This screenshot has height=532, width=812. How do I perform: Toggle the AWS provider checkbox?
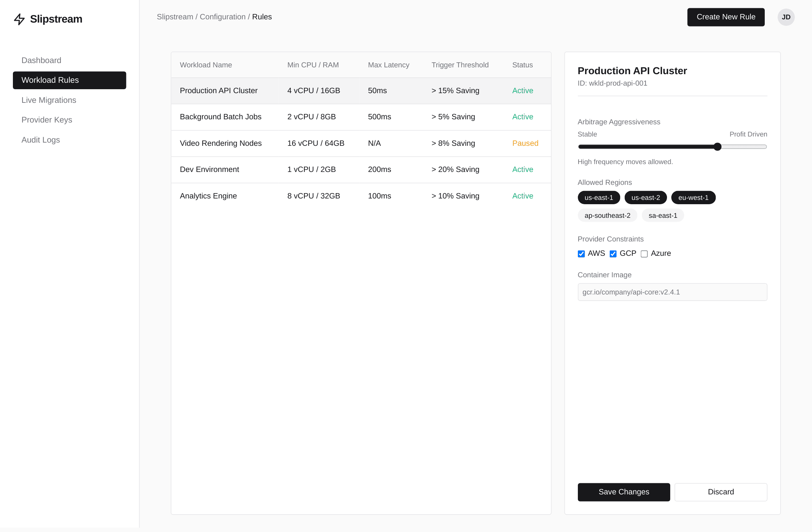[x=581, y=254]
